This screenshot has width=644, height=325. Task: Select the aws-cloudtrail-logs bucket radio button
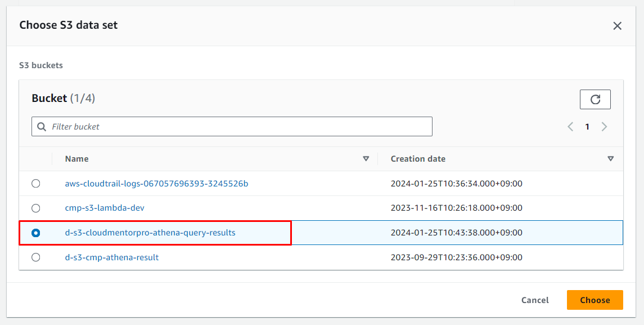click(36, 184)
